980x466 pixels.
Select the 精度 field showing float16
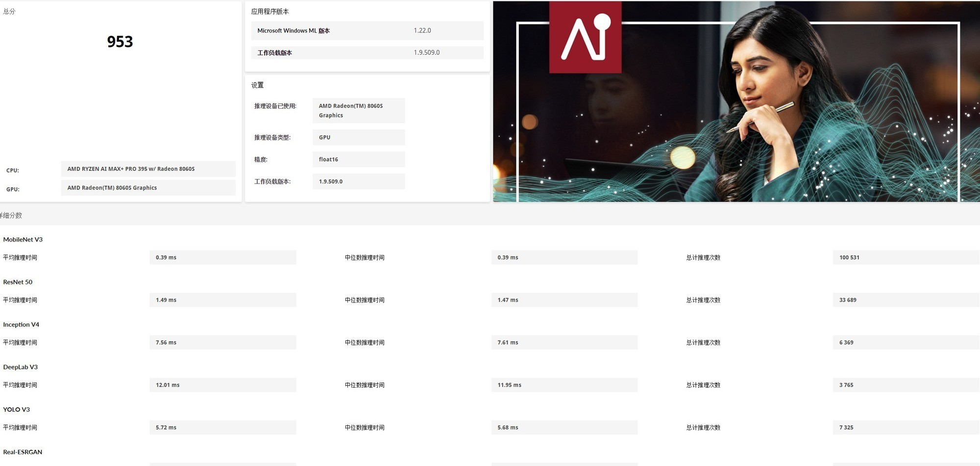(x=358, y=160)
